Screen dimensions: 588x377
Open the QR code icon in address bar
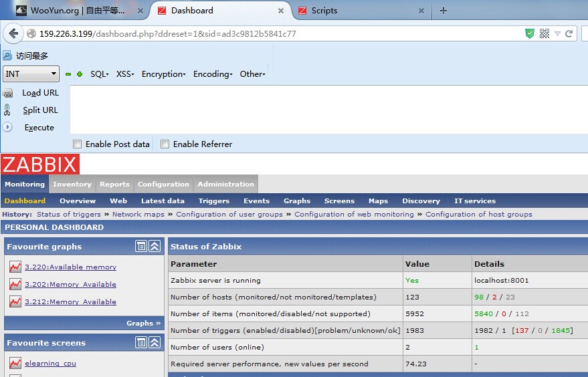click(x=544, y=33)
